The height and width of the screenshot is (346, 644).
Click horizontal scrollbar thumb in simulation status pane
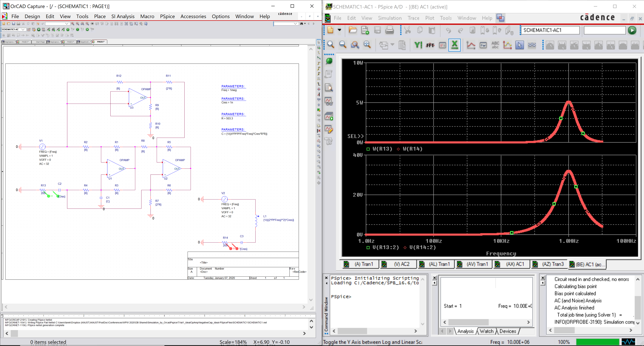(x=468, y=322)
